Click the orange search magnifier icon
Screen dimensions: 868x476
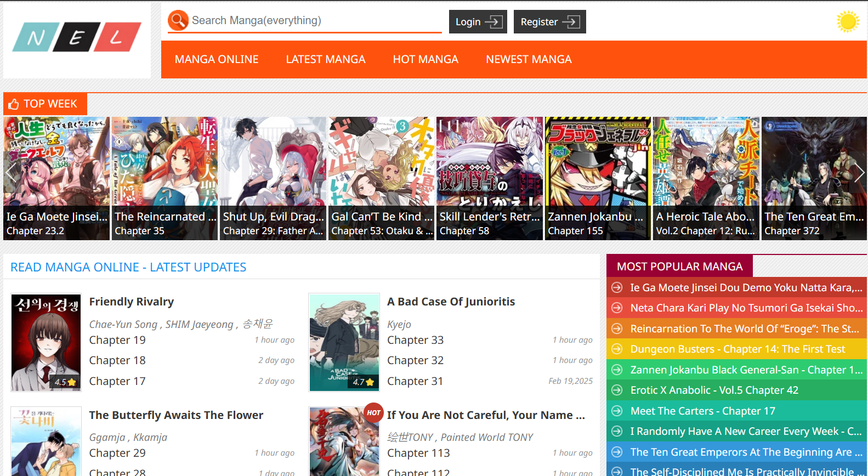point(178,21)
